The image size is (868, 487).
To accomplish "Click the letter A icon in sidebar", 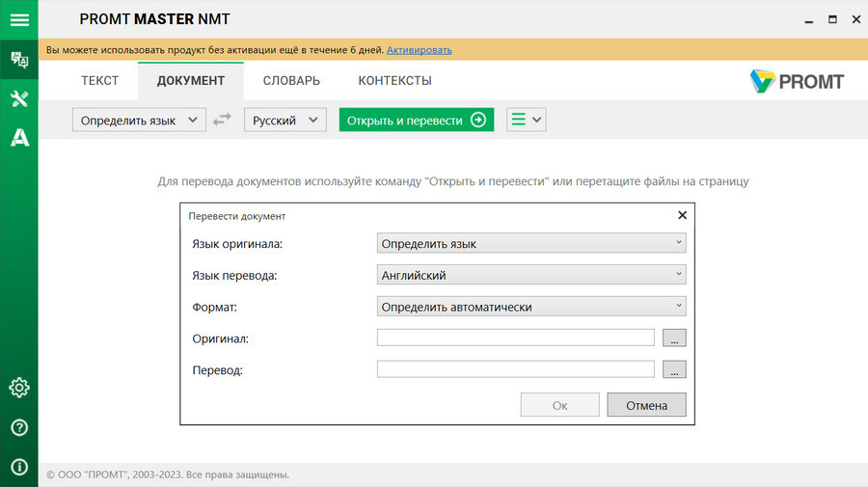I will pos(19,137).
